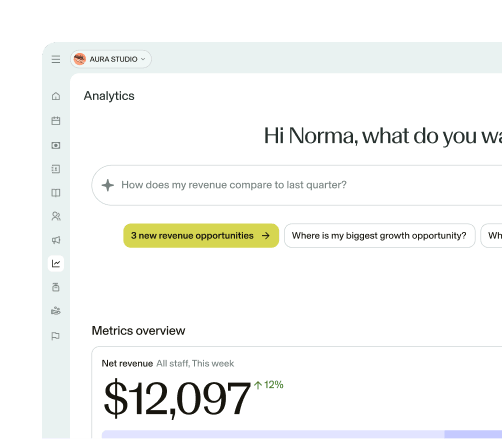The width and height of the screenshot is (502, 439).
Task: Open the flag sidebar icon
Action: click(x=56, y=336)
